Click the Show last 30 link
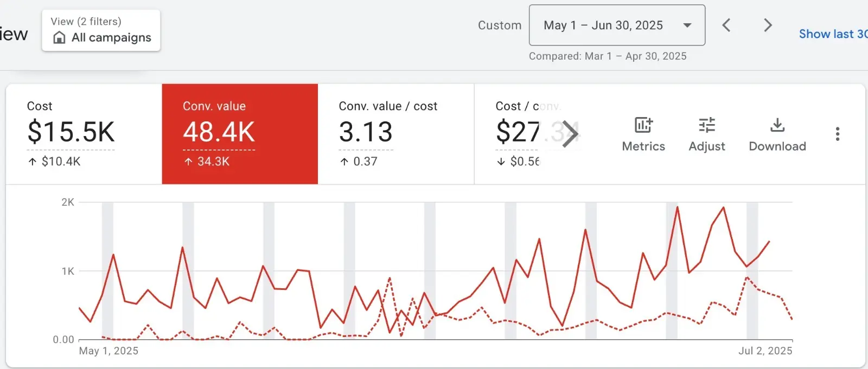 click(x=833, y=34)
